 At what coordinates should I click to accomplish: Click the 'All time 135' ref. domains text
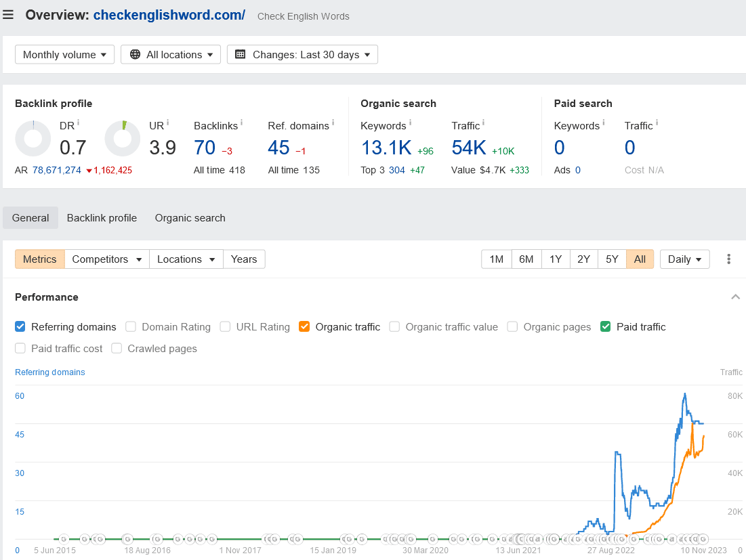pos(294,170)
